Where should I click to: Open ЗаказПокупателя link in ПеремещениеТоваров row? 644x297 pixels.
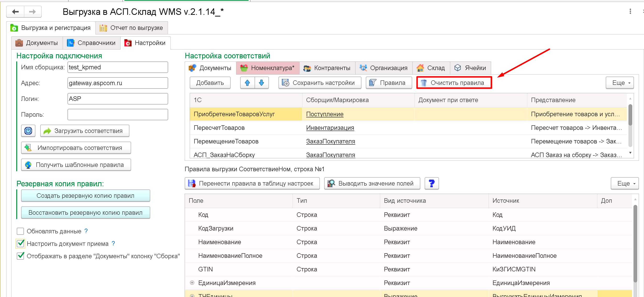331,141
